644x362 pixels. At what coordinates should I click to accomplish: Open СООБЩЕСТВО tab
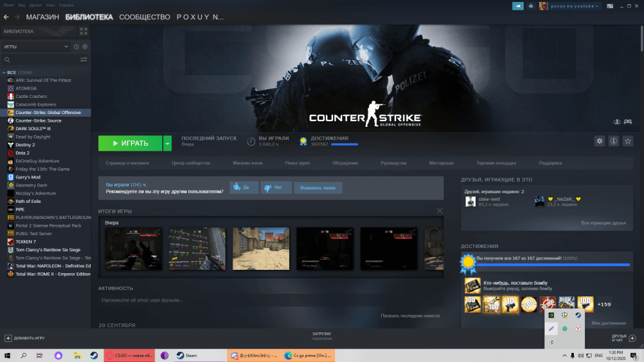coord(144,17)
